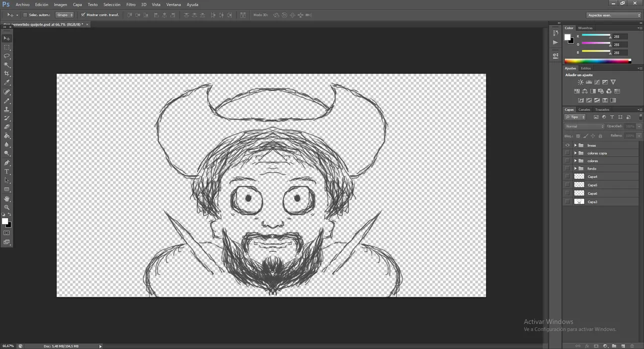
Task: Open the Normal blend mode dropdown
Action: [585, 126]
